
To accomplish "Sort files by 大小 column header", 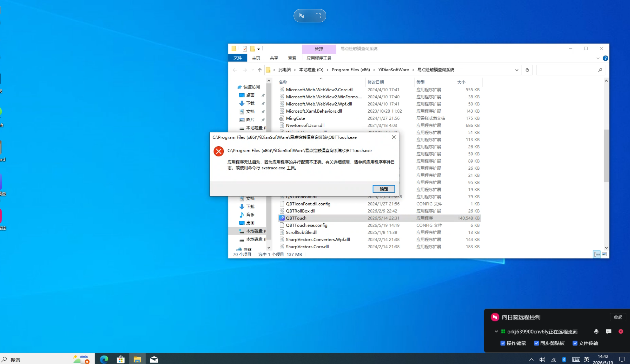I will [x=461, y=82].
